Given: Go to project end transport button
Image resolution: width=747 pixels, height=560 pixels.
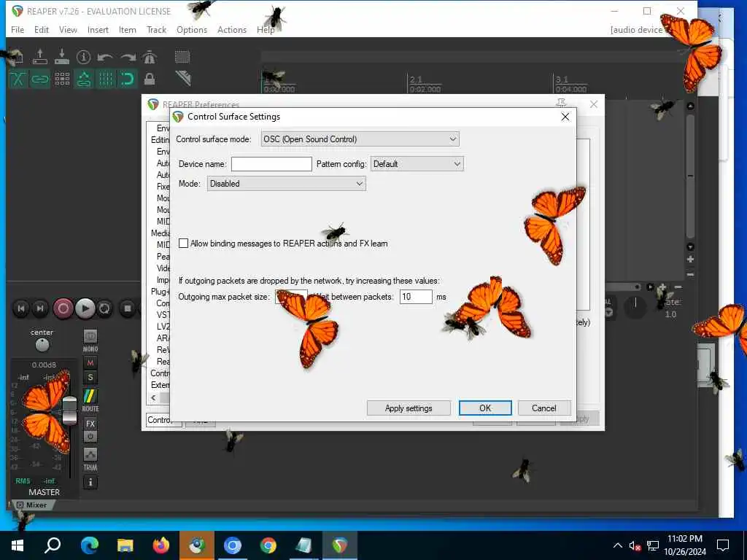Looking at the screenshot, I should [x=41, y=308].
